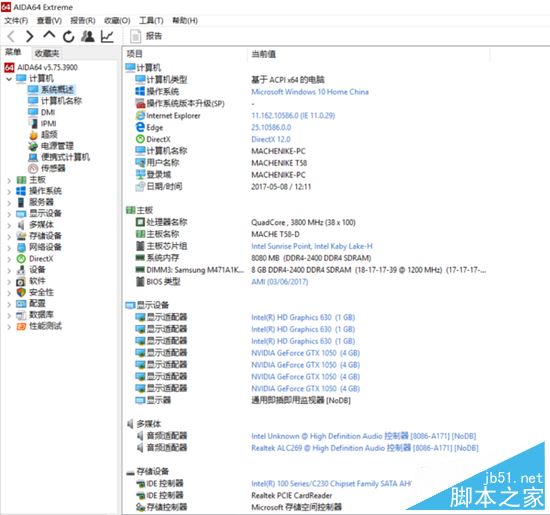Open the 文件(F) menu
This screenshot has width=550, height=515.
pos(16,21)
